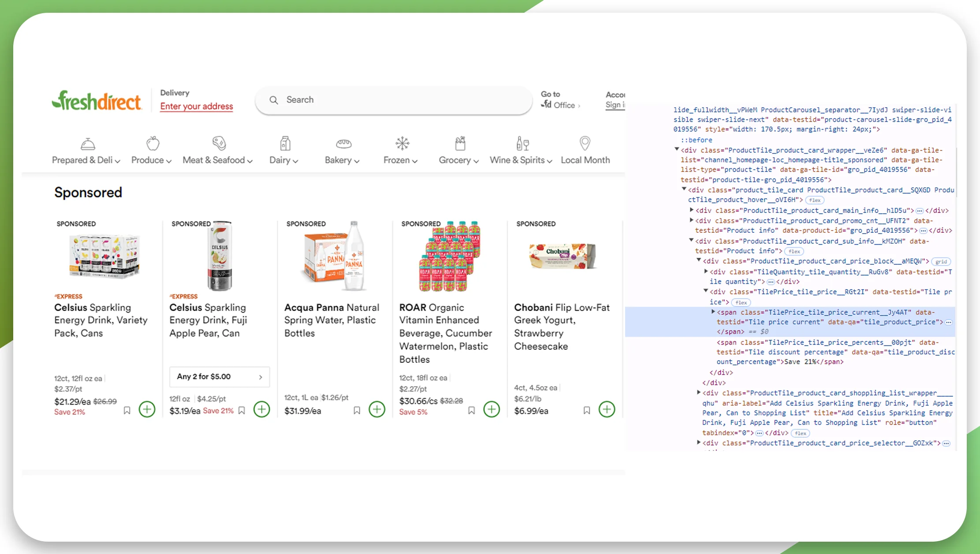This screenshot has width=980, height=554.
Task: Click the Bakery bread icon
Action: pos(343,144)
